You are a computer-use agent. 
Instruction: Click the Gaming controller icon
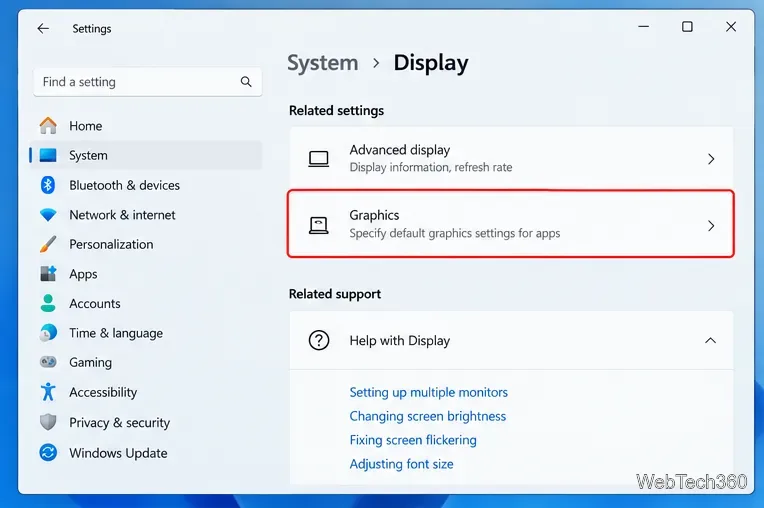[x=48, y=362]
